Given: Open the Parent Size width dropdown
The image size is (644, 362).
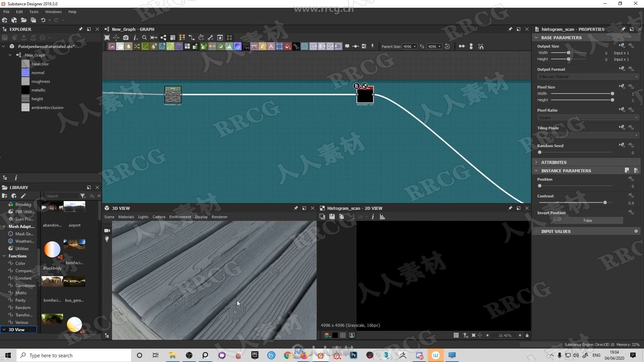Looking at the screenshot, I should pos(410,47).
